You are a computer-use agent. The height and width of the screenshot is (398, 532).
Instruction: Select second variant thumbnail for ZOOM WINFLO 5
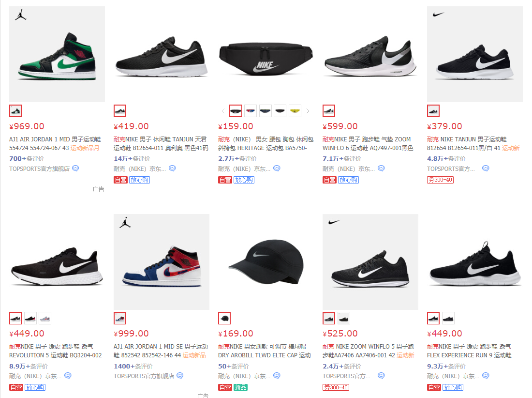344,318
